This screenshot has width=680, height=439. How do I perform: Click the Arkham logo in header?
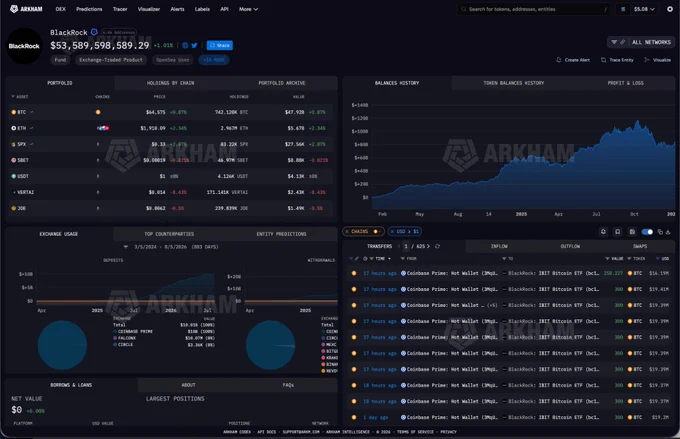(x=26, y=9)
